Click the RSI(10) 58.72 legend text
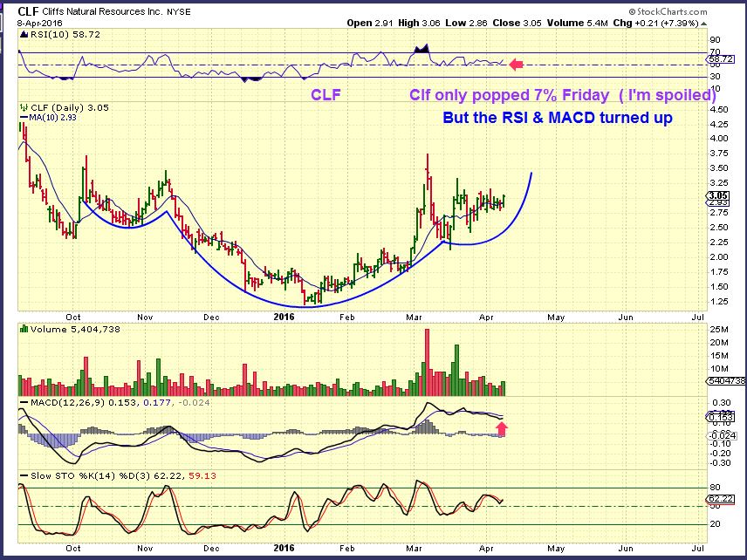The width and height of the screenshot is (747, 560). [65, 34]
